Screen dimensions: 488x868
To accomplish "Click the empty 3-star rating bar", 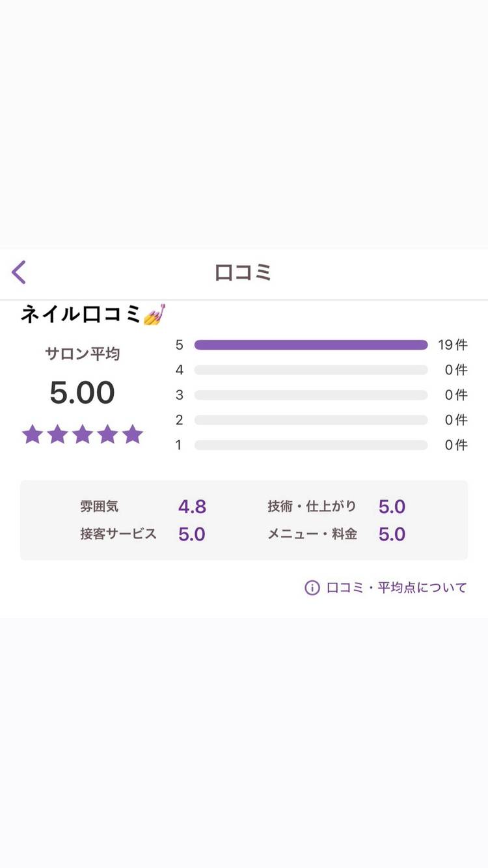I will point(310,395).
